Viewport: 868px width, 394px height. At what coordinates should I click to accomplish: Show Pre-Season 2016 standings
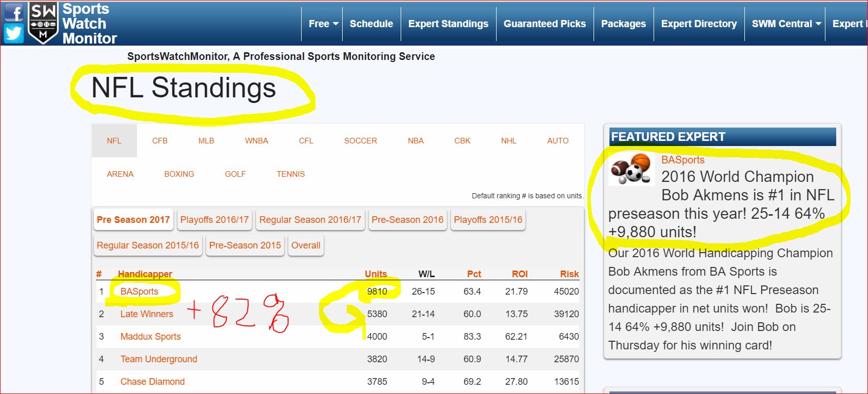(x=408, y=220)
